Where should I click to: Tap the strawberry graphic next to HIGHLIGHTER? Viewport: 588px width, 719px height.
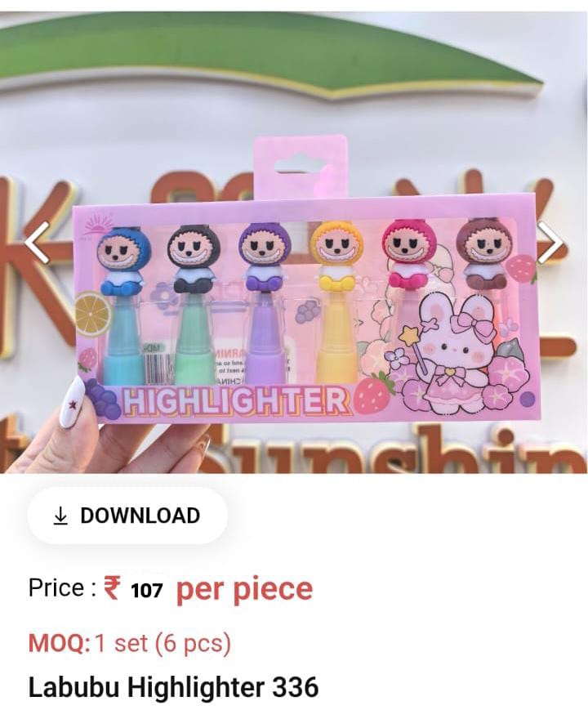click(374, 393)
